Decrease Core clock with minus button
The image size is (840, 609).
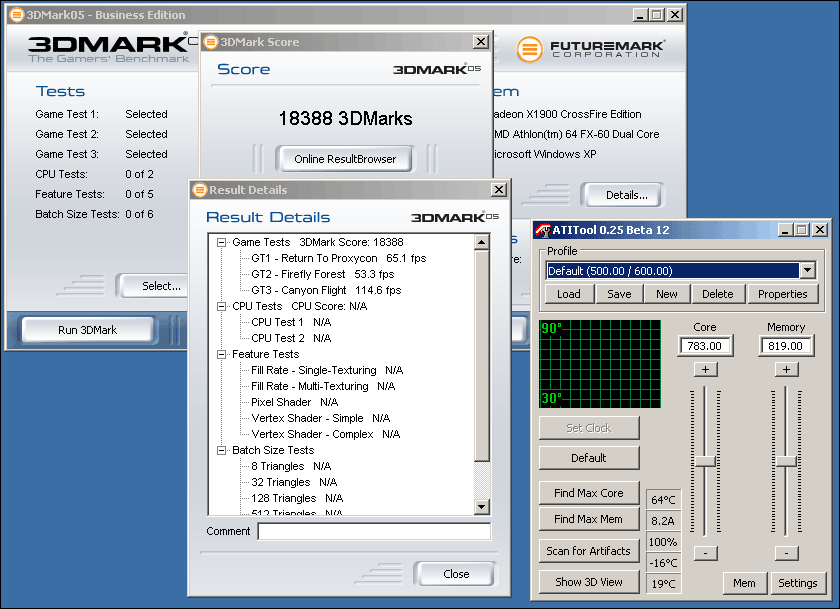pyautogui.click(x=706, y=553)
